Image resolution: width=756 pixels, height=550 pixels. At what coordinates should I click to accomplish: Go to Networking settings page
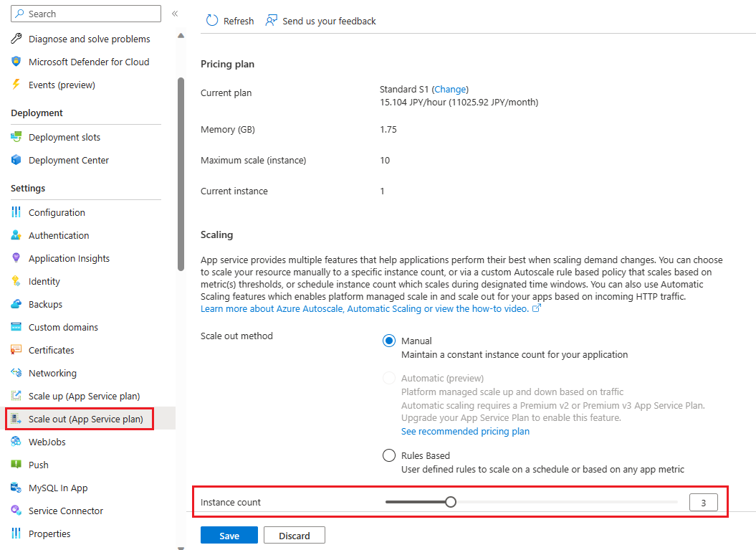[x=52, y=373]
